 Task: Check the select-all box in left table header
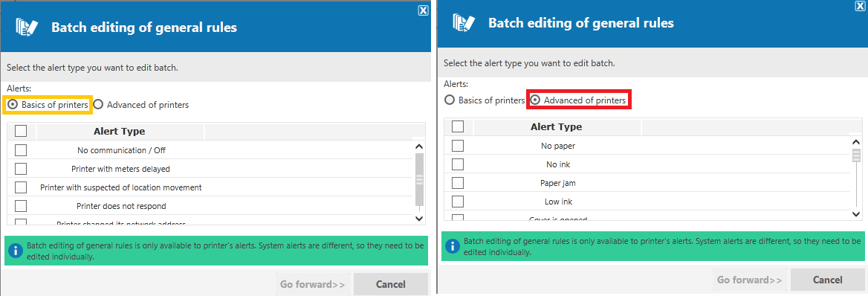point(21,132)
